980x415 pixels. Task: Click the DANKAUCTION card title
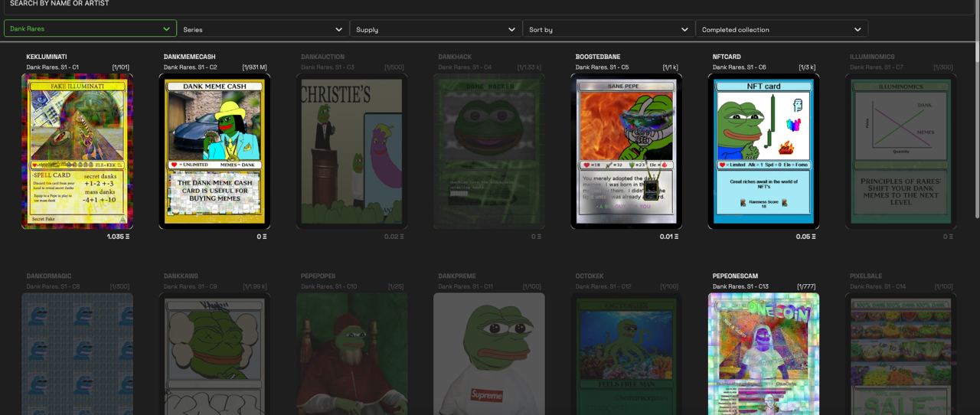point(322,57)
